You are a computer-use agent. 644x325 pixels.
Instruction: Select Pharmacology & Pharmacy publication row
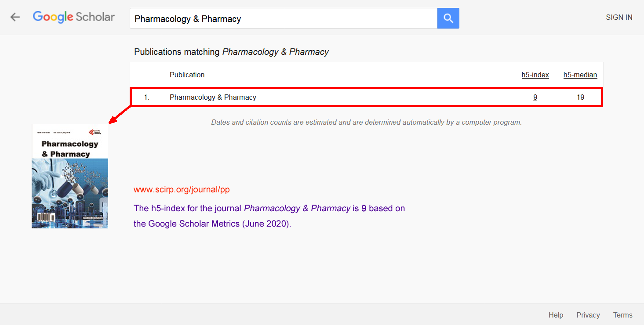(366, 97)
